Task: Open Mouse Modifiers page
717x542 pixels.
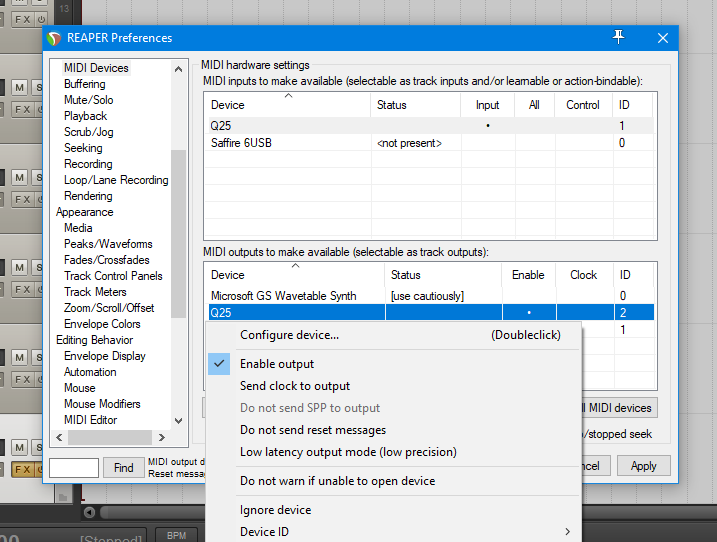Action: [102, 404]
